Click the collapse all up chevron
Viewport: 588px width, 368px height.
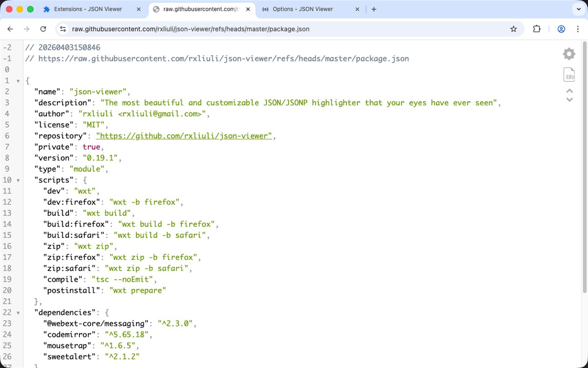(x=569, y=90)
